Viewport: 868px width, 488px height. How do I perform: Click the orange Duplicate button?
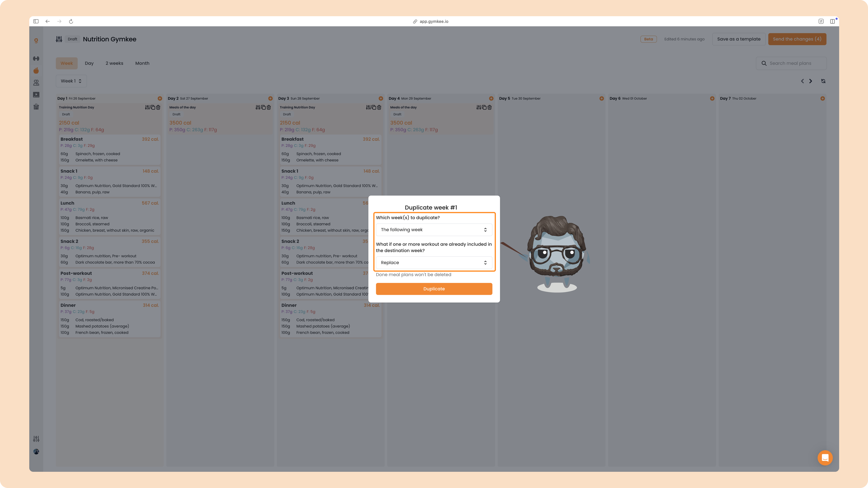[434, 289]
